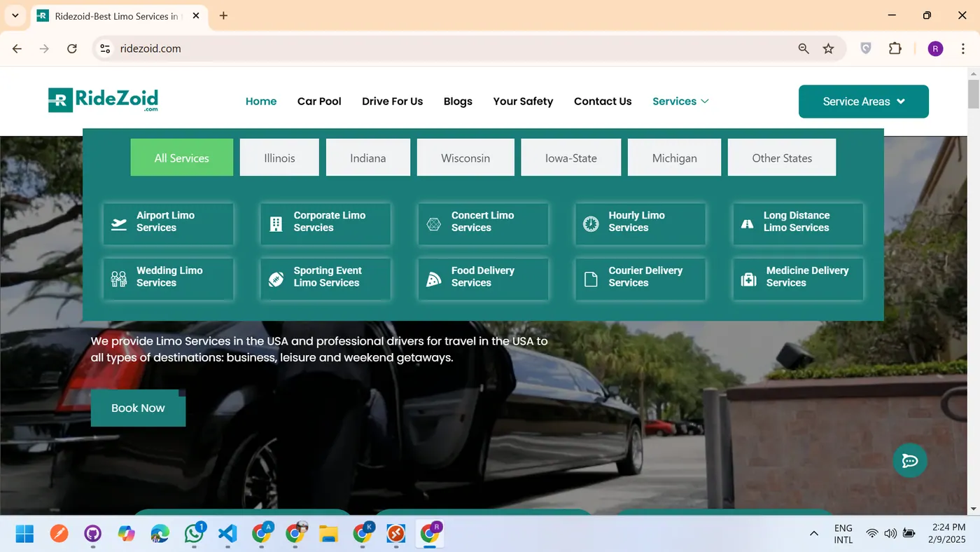Open Visual Studio Code from the taskbar
Screen dimensions: 980x552
[227, 534]
